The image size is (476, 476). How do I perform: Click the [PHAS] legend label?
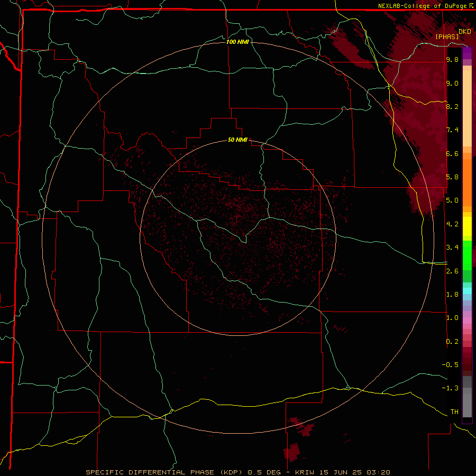pos(447,37)
